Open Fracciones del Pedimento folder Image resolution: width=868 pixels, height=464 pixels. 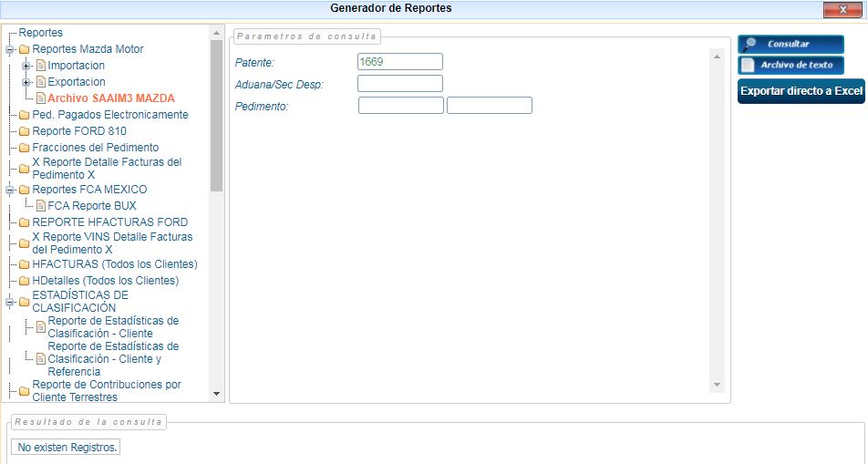click(x=95, y=148)
